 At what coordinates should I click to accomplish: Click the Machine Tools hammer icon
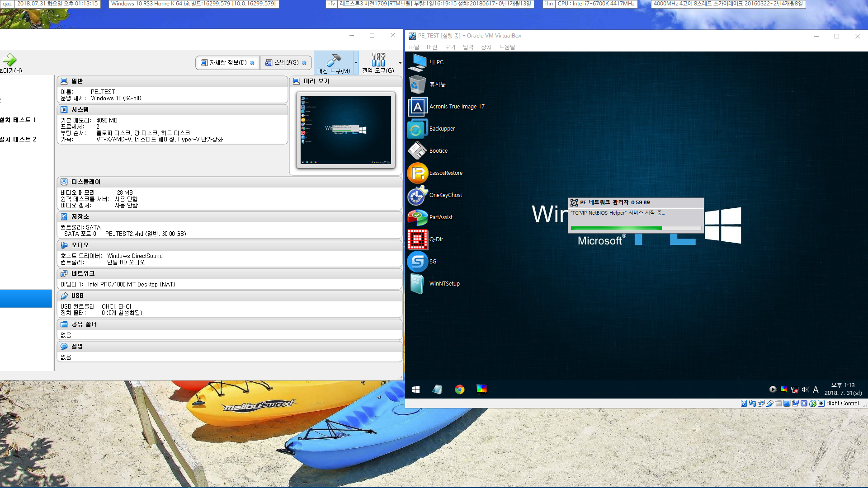(x=334, y=60)
